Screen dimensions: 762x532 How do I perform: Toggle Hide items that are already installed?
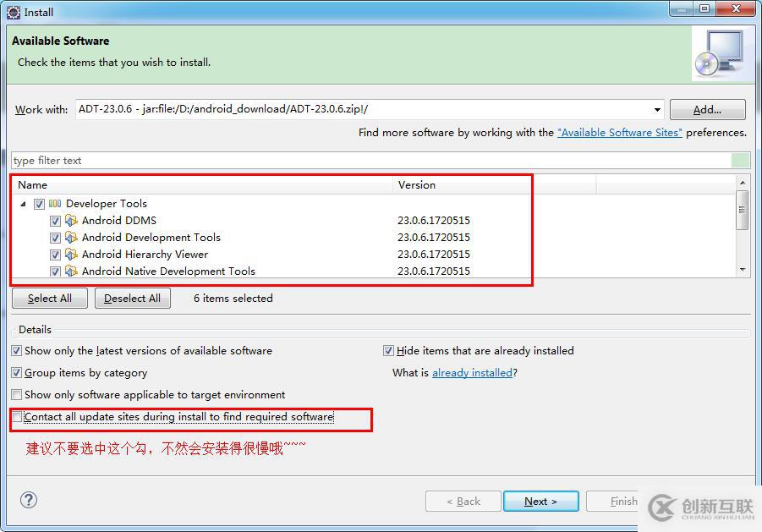[x=388, y=351]
